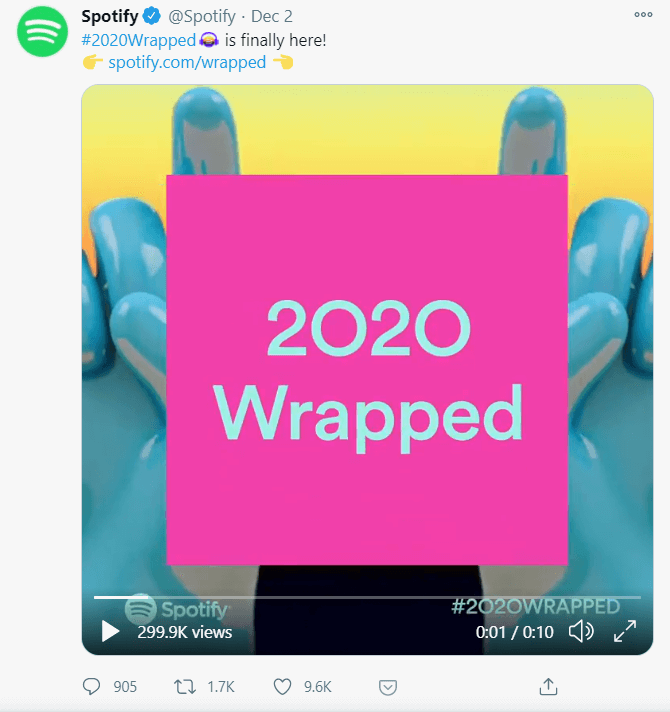Click the 905 replies count
Viewport: 670px width, 712px height.
pos(125,687)
